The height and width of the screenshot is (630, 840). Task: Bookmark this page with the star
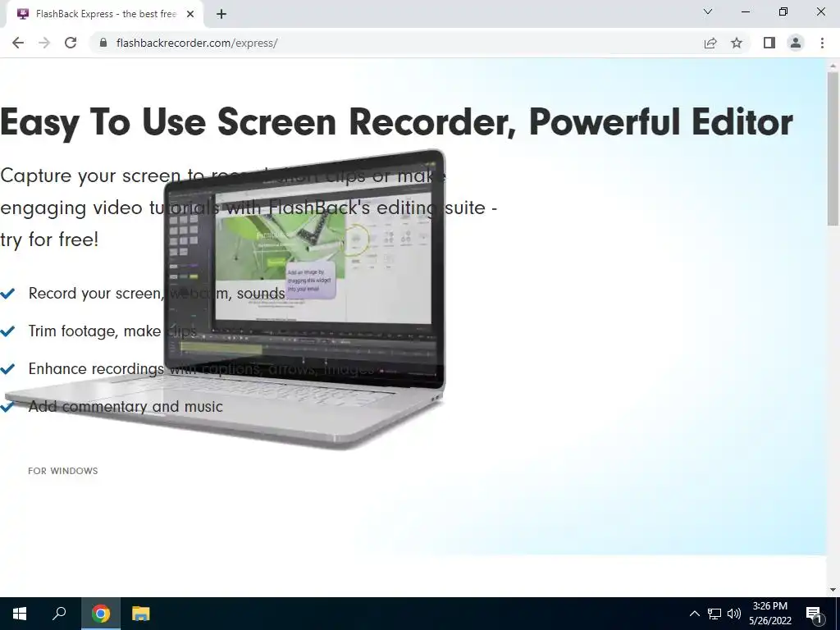737,43
